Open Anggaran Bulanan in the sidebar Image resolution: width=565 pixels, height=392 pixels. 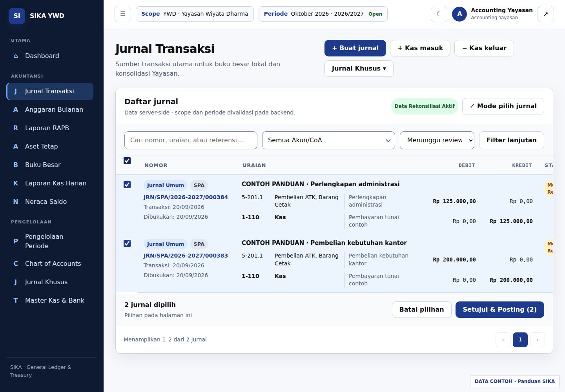click(x=50, y=110)
